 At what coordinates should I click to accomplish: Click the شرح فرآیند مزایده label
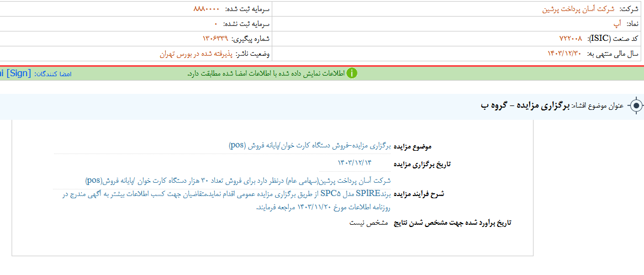tap(419, 194)
